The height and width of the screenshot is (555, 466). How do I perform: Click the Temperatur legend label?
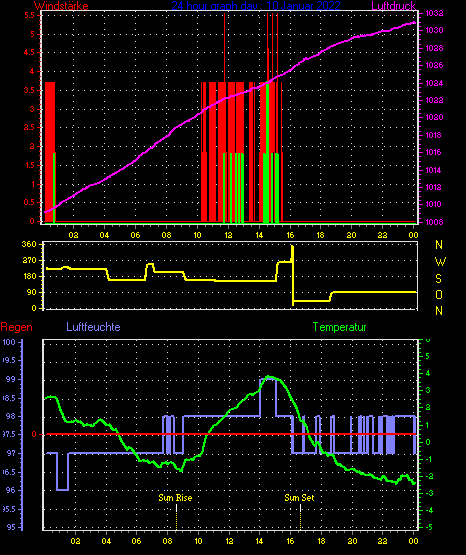339,327
